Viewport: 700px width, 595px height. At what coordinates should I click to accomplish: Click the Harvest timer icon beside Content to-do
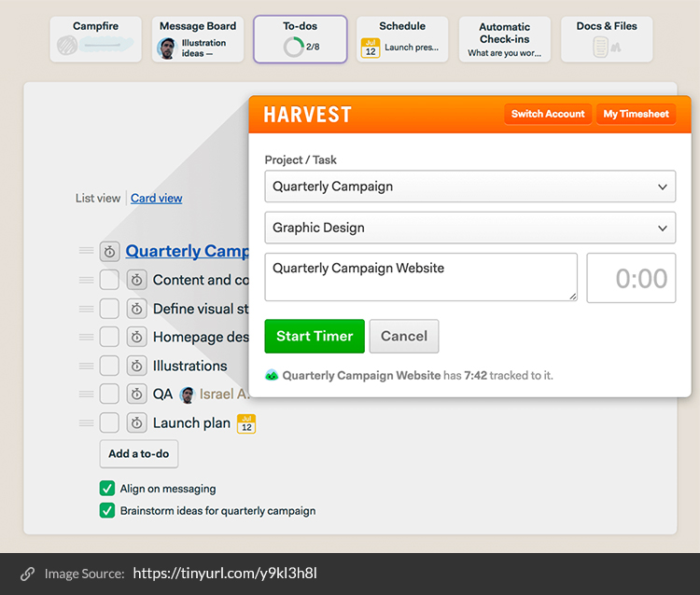137,280
